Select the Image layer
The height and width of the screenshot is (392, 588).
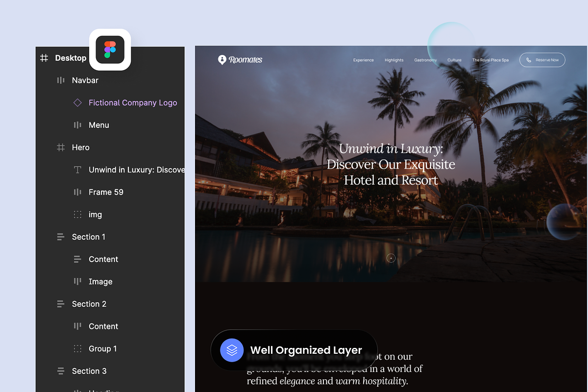click(x=100, y=282)
